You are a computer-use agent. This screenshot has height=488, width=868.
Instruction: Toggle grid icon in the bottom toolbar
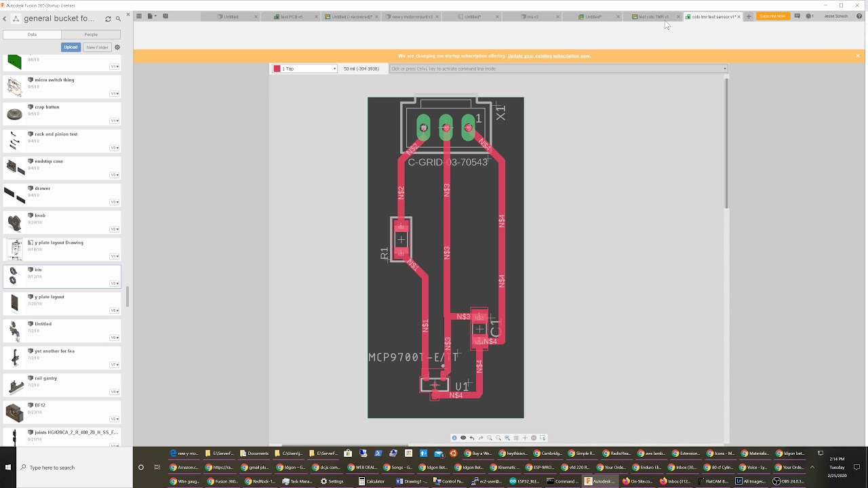pyautogui.click(x=516, y=438)
